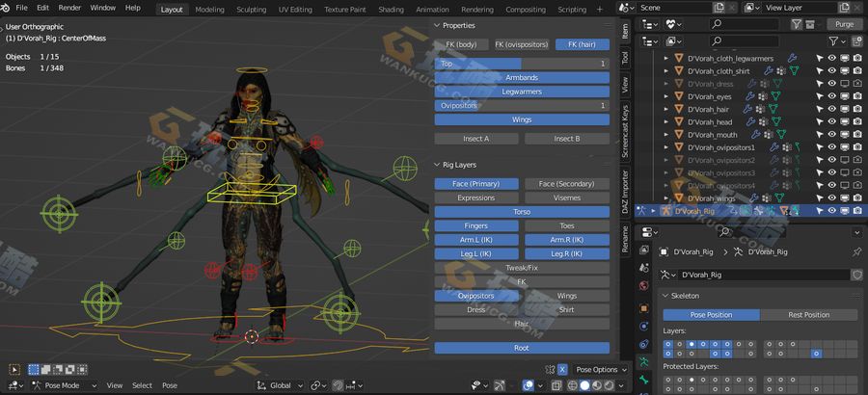Toggle D'Vorah_head eye visibility
868x395 pixels.
click(x=831, y=121)
